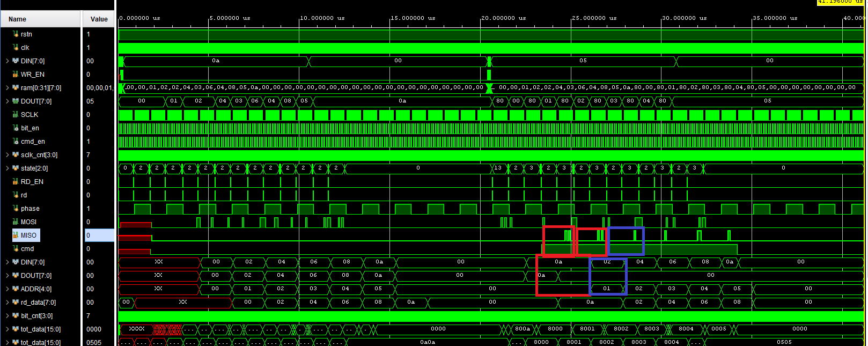Expand the state[2:0] bus
868x346 pixels.
pos(7,168)
